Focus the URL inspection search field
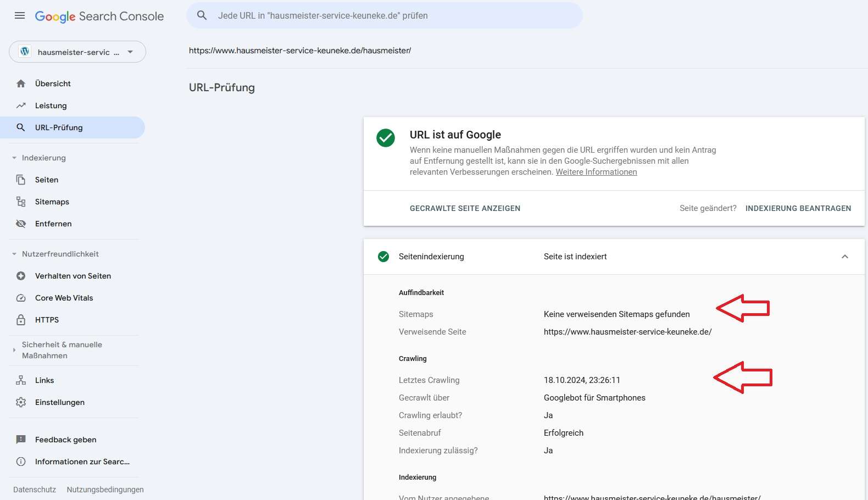Screen dimensions: 868x500 coord(385,15)
